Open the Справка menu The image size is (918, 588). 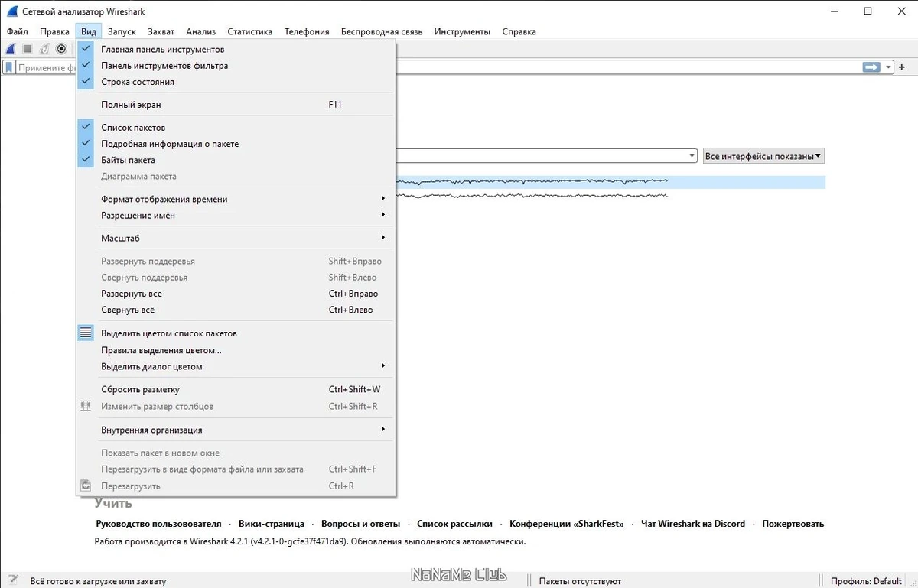(519, 31)
